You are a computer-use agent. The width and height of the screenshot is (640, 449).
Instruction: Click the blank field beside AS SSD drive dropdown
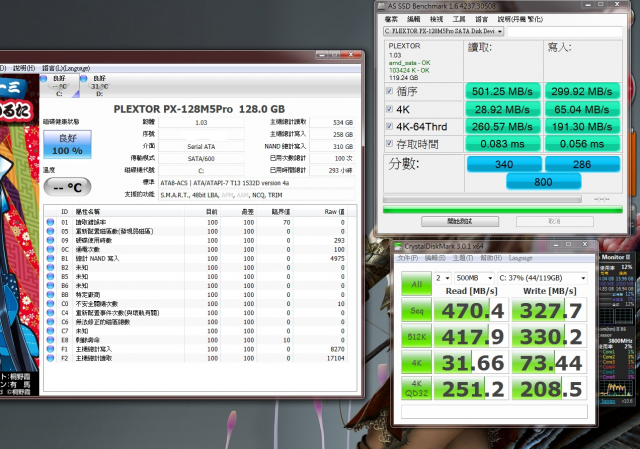(565, 31)
